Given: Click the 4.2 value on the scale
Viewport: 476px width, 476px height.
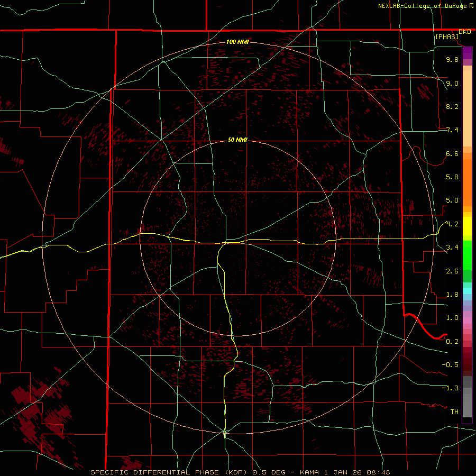Looking at the screenshot, I should (452, 224).
